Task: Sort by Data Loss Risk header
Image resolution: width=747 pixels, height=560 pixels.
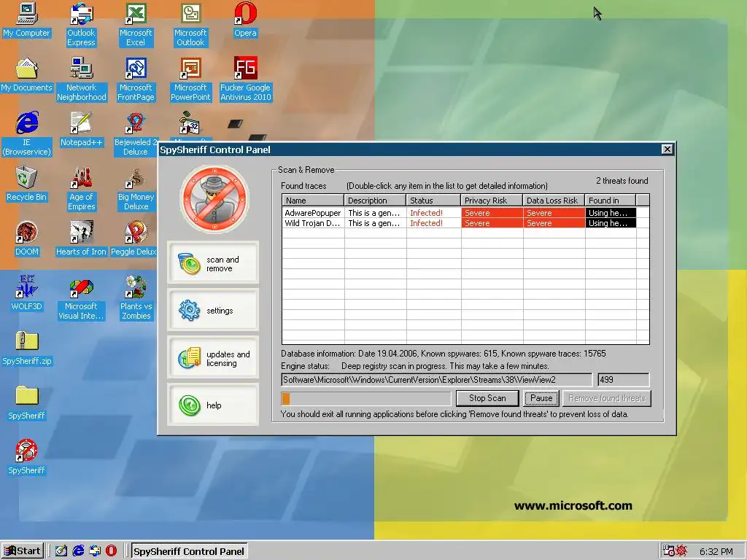Action: click(x=554, y=200)
